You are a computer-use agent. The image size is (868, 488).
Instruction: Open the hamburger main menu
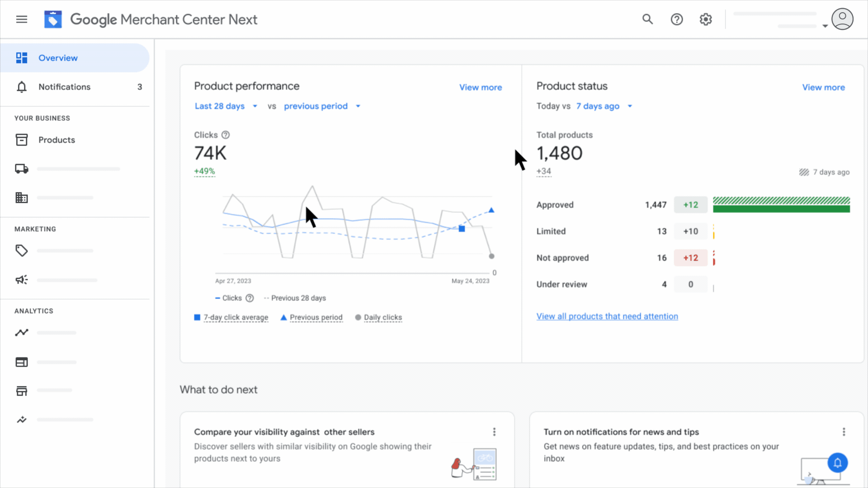[22, 19]
